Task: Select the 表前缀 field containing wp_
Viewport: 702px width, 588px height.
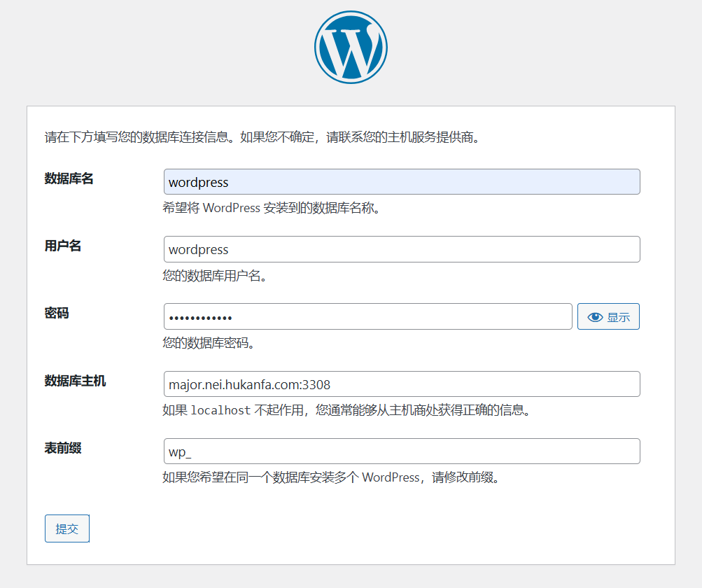Action: pyautogui.click(x=402, y=451)
